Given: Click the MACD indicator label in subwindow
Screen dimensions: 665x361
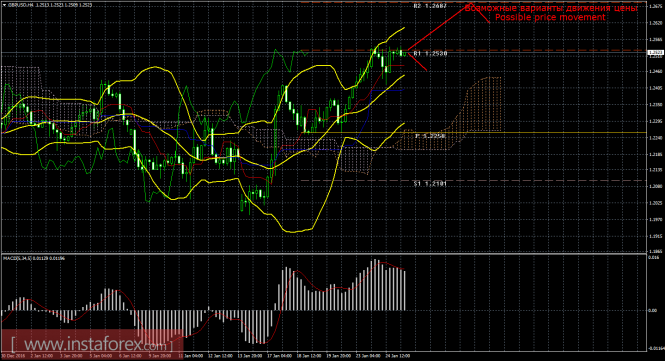Looking at the screenshot, I should (34, 258).
